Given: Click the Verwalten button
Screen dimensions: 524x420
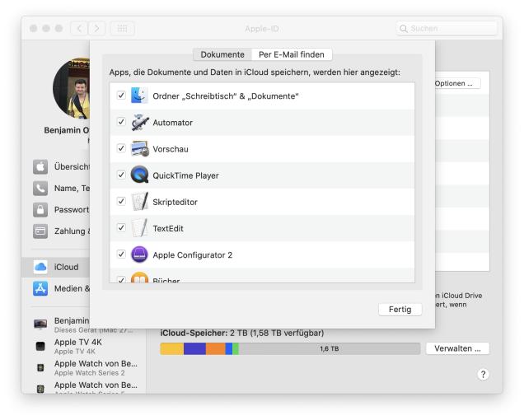Looking at the screenshot, I should [x=457, y=348].
